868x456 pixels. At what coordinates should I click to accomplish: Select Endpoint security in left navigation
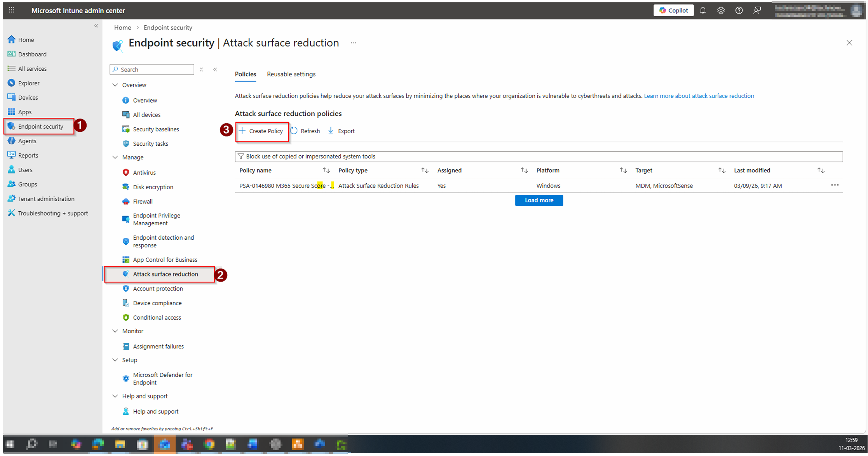(x=39, y=126)
